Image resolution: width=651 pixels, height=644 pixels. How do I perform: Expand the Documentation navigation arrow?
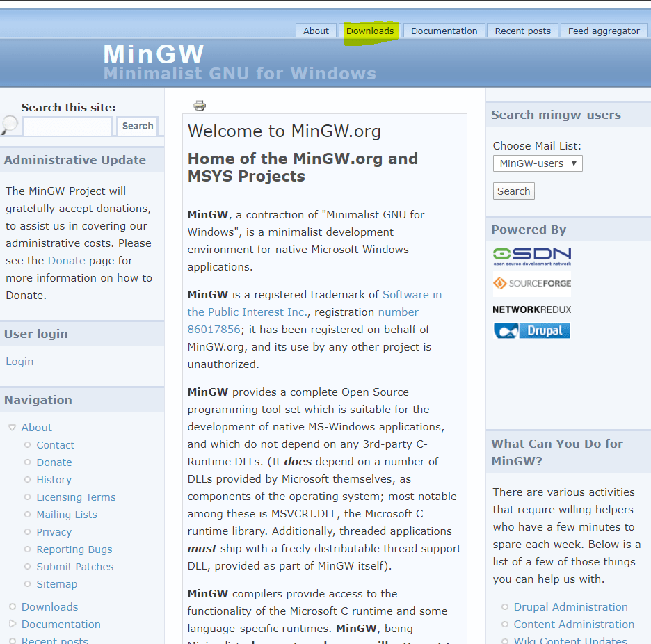tap(12, 624)
